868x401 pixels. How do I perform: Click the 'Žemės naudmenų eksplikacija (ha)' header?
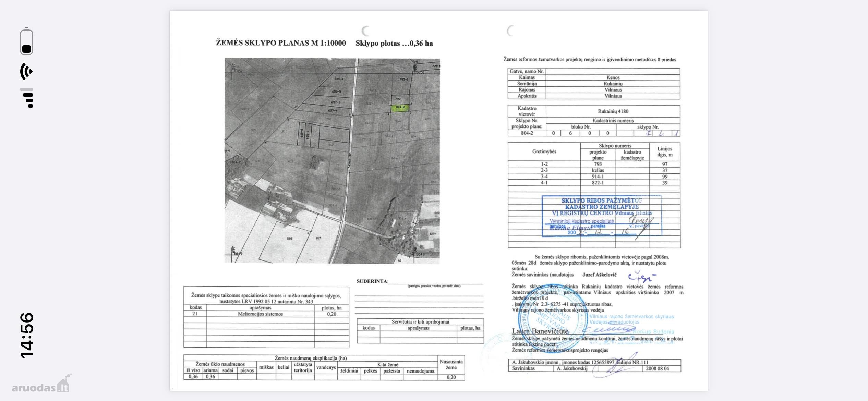[311, 358]
